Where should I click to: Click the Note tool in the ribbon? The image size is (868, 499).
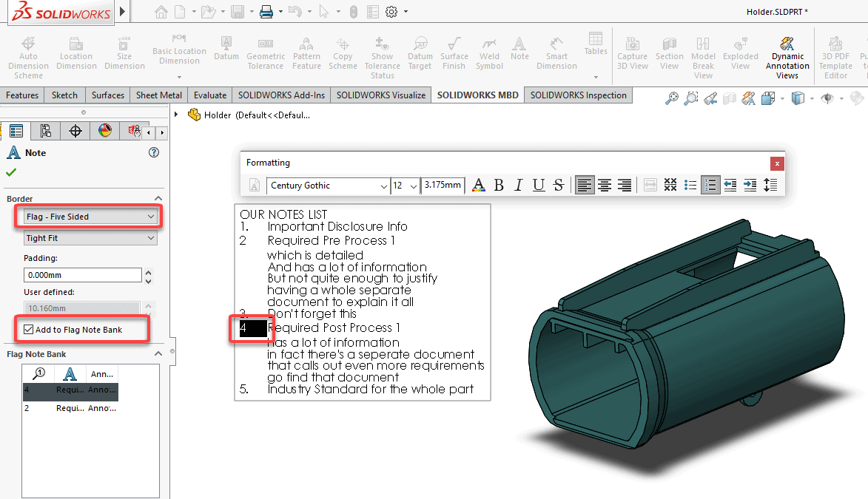click(519, 48)
